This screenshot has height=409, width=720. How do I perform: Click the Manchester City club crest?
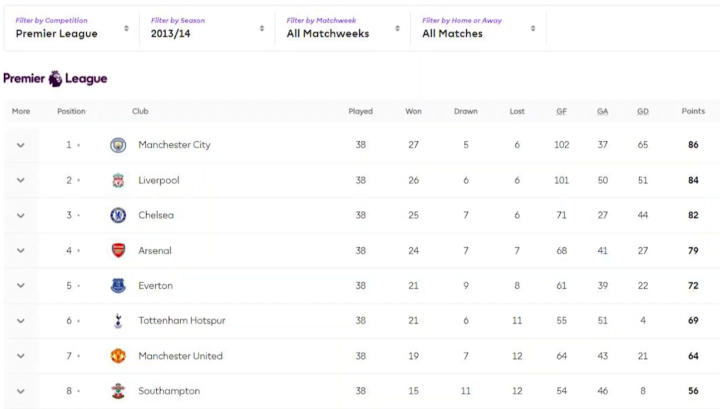tap(118, 145)
